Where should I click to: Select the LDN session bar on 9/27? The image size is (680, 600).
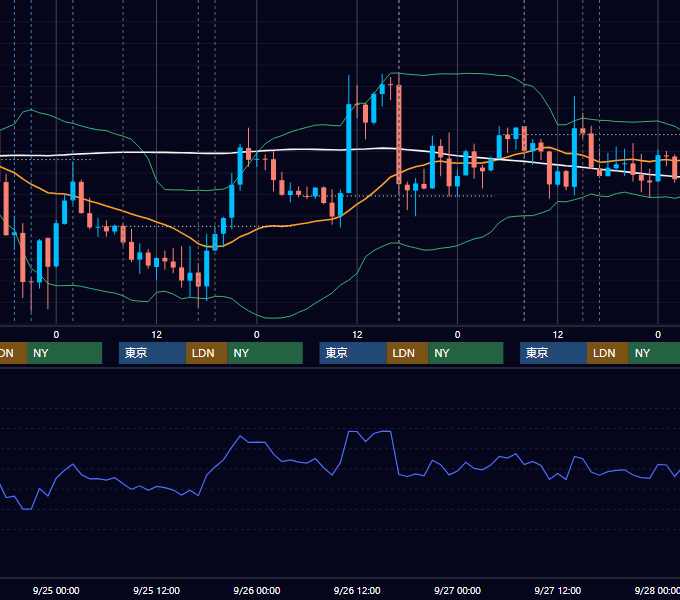coord(608,353)
